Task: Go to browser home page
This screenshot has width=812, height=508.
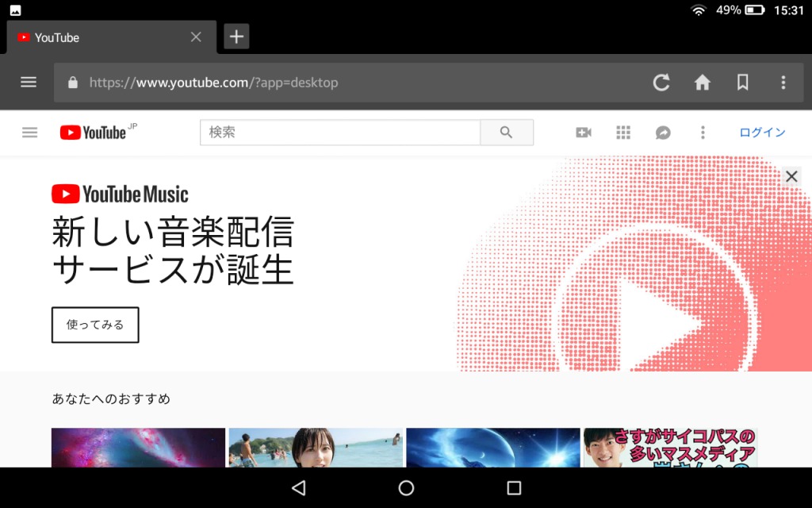Action: [x=703, y=82]
